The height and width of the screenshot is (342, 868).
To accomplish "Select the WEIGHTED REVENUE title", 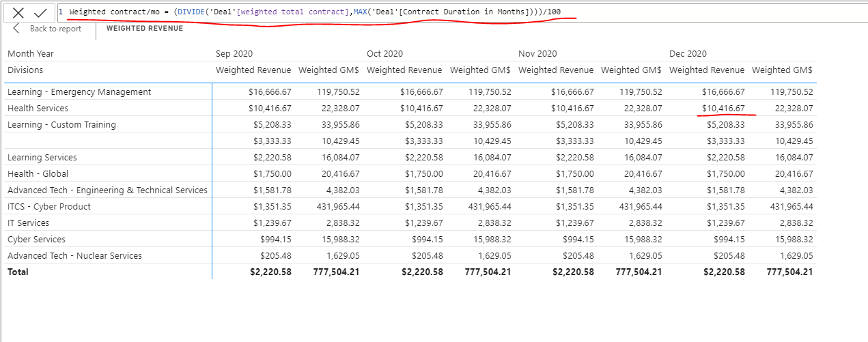I will (x=145, y=29).
